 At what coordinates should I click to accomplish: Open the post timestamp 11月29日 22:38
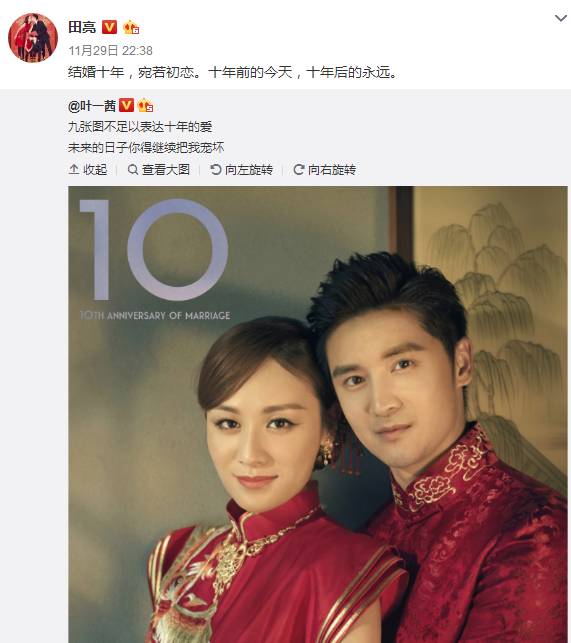click(x=110, y=50)
